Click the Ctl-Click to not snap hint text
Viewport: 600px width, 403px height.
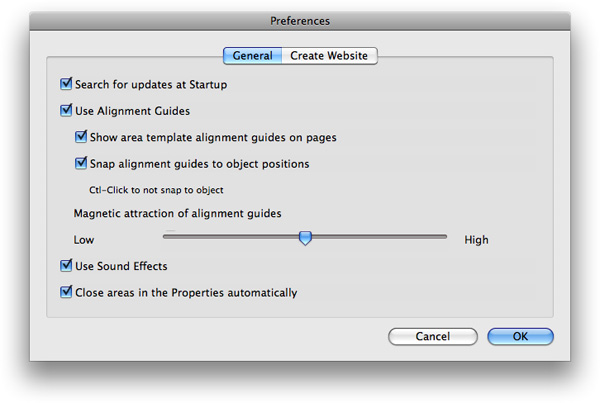(x=156, y=190)
